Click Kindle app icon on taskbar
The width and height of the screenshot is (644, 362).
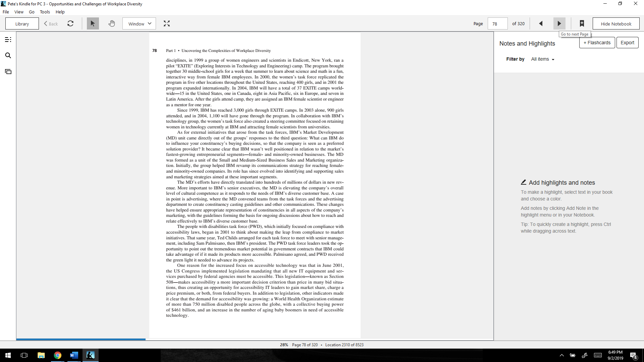tap(91, 355)
